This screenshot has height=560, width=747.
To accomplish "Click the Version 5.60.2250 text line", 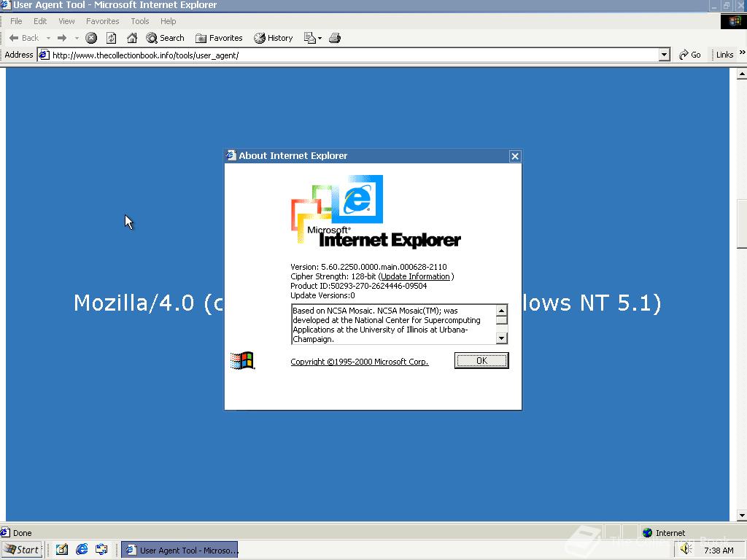I will [368, 267].
